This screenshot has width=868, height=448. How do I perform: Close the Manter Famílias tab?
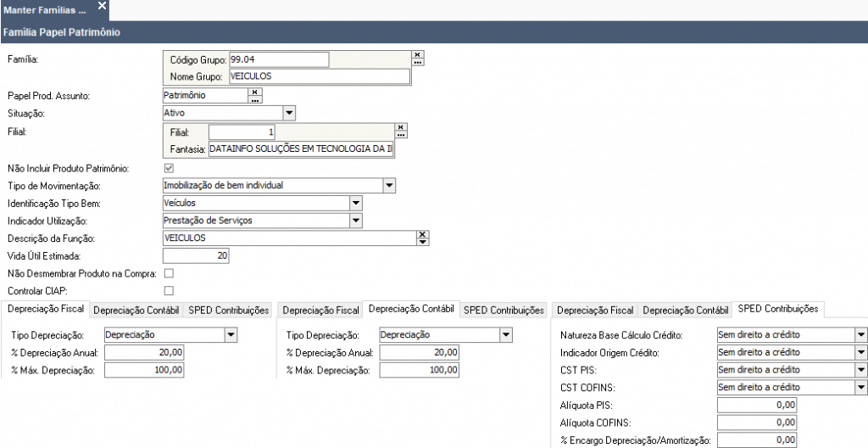[102, 6]
